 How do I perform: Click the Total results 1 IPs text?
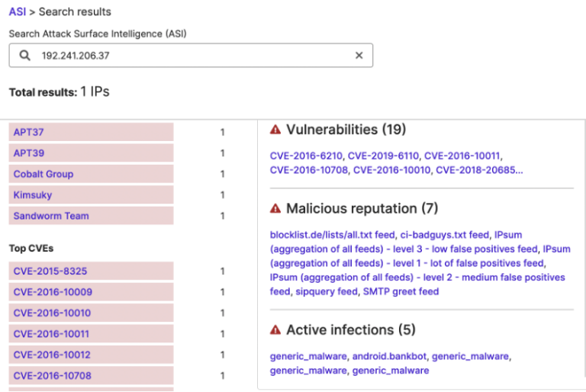tap(59, 92)
